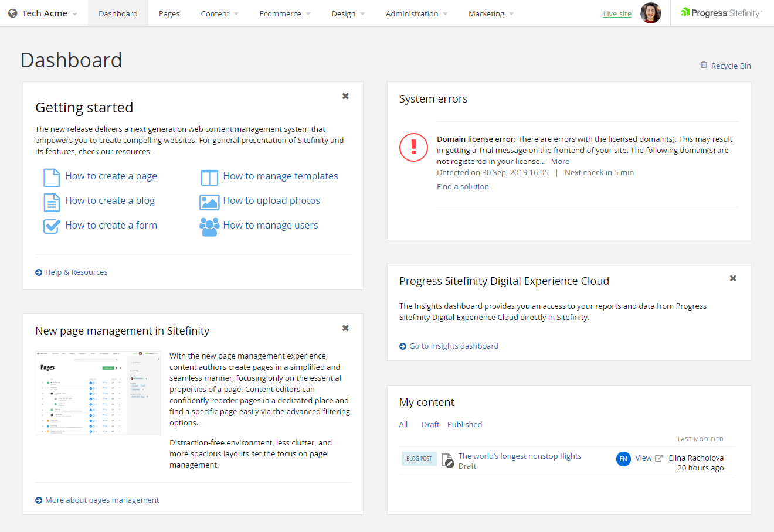Filter My content by Published
The height and width of the screenshot is (532, 774).
pyautogui.click(x=464, y=424)
